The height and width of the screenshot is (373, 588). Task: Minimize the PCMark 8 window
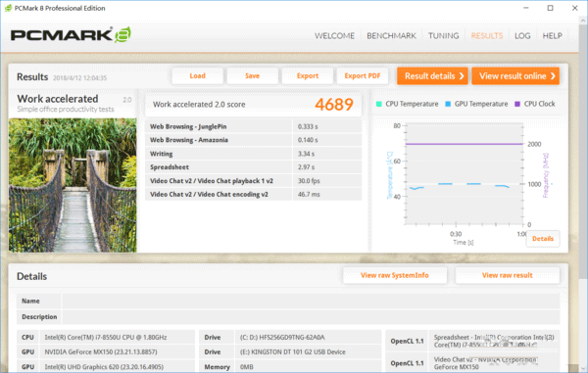526,8
